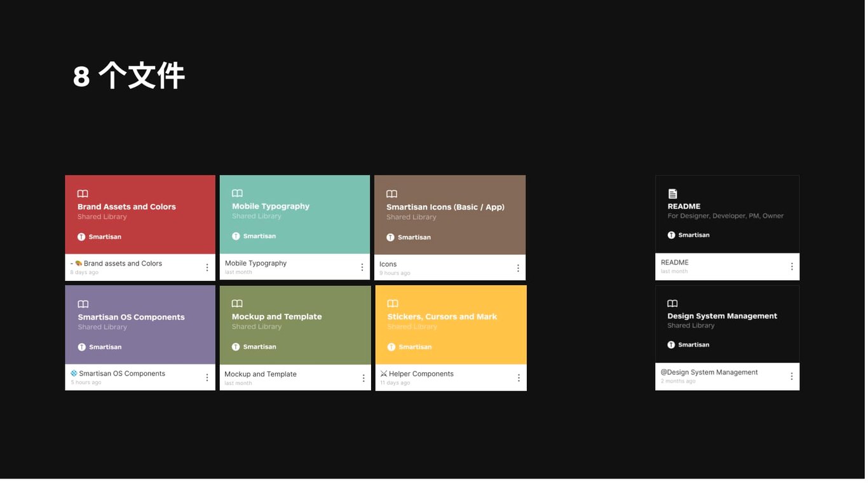Click the Smartisan logo on the yellow Stickers card

391,347
